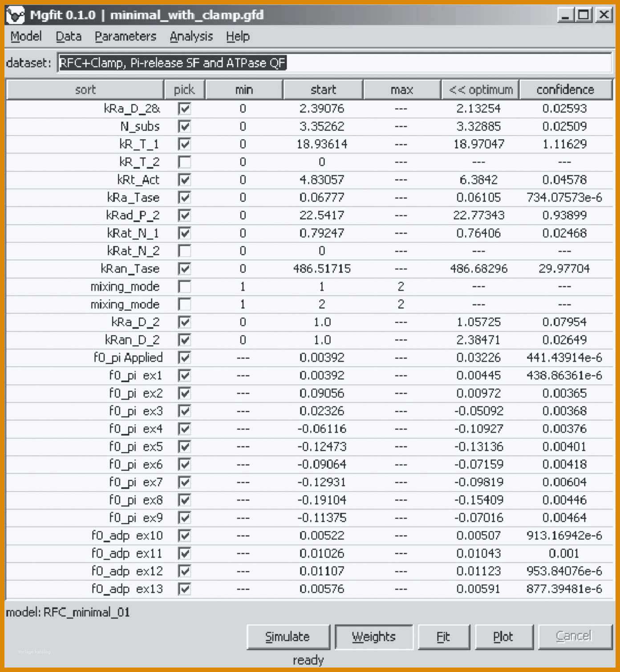Image resolution: width=620 pixels, height=672 pixels.
Task: Click the ready status text
Action: pyautogui.click(x=308, y=660)
